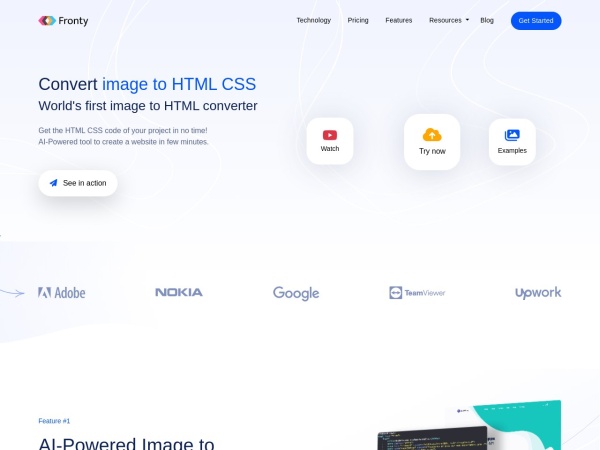Go to the Pricing page

click(358, 20)
